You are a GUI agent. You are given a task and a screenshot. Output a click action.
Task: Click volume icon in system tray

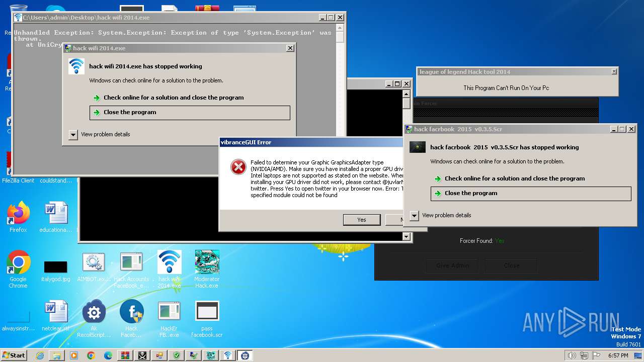[572, 355]
